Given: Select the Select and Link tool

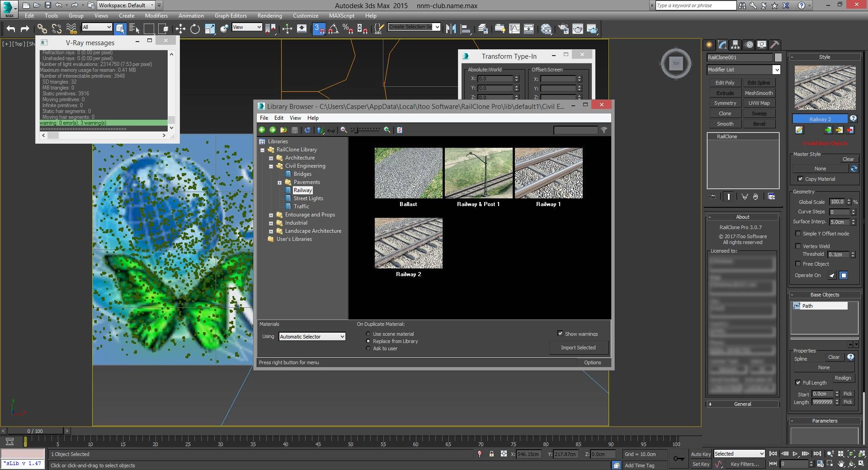Looking at the screenshot, I should [x=42, y=29].
